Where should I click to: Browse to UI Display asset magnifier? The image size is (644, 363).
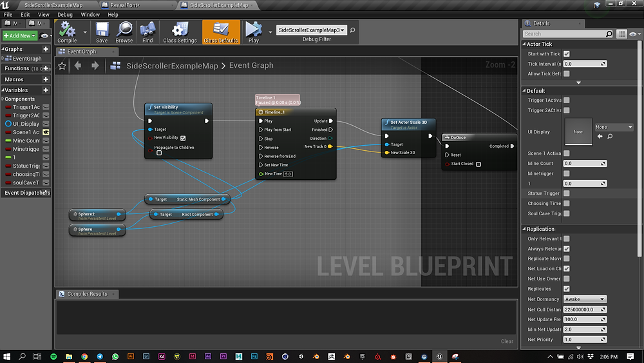point(610,136)
